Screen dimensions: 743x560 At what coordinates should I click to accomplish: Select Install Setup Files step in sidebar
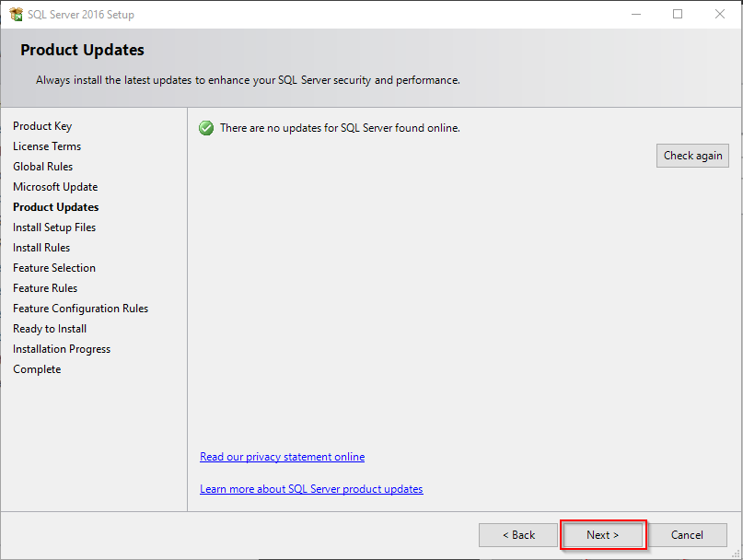pos(54,227)
